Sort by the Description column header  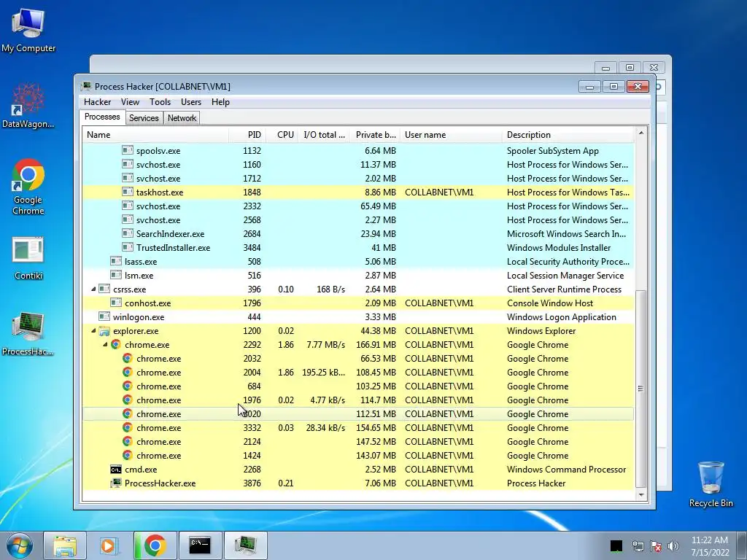(568, 135)
